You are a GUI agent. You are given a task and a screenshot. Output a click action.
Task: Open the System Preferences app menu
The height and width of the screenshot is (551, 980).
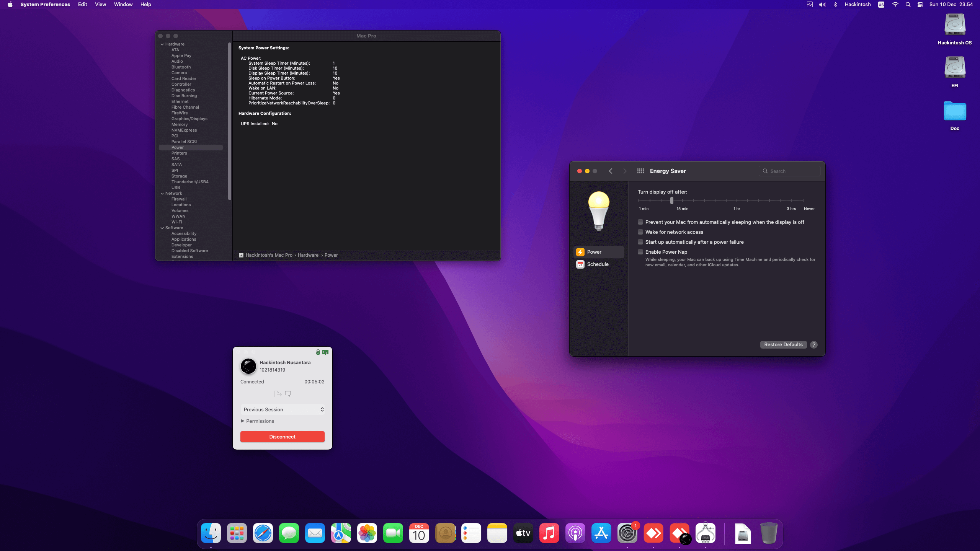click(x=45, y=5)
